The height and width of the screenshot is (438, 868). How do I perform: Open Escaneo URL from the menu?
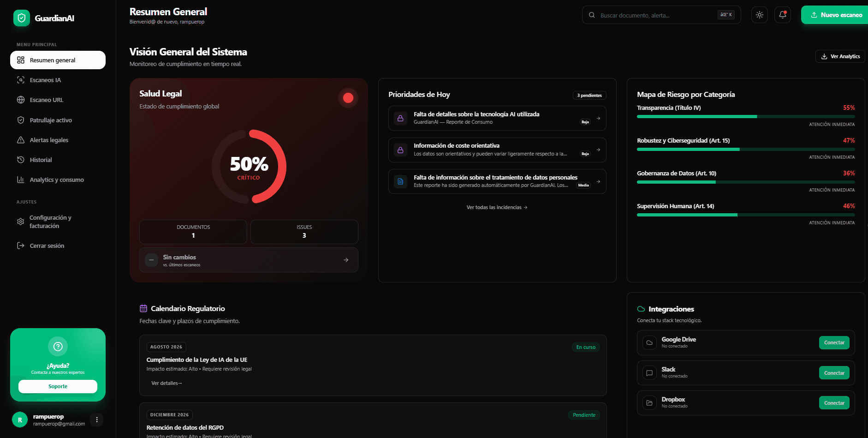click(x=46, y=100)
